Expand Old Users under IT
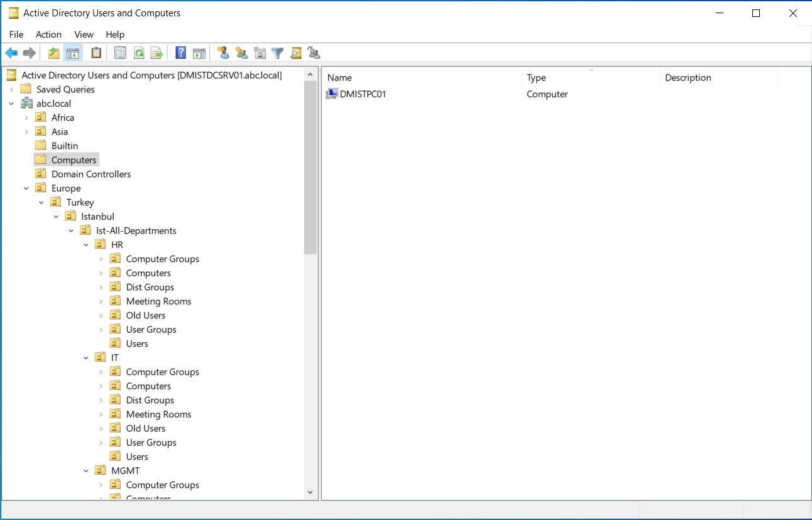The height and width of the screenshot is (520, 812). [x=101, y=428]
